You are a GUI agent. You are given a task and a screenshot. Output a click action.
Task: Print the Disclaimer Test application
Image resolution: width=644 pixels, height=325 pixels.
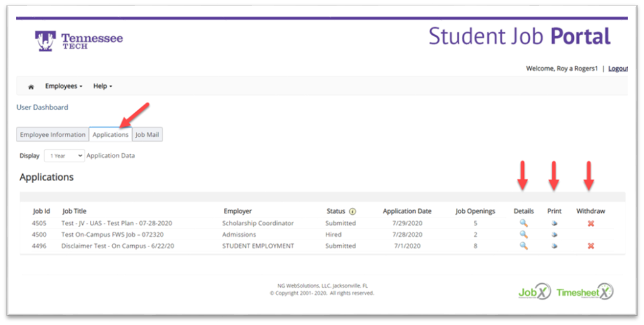tap(554, 246)
